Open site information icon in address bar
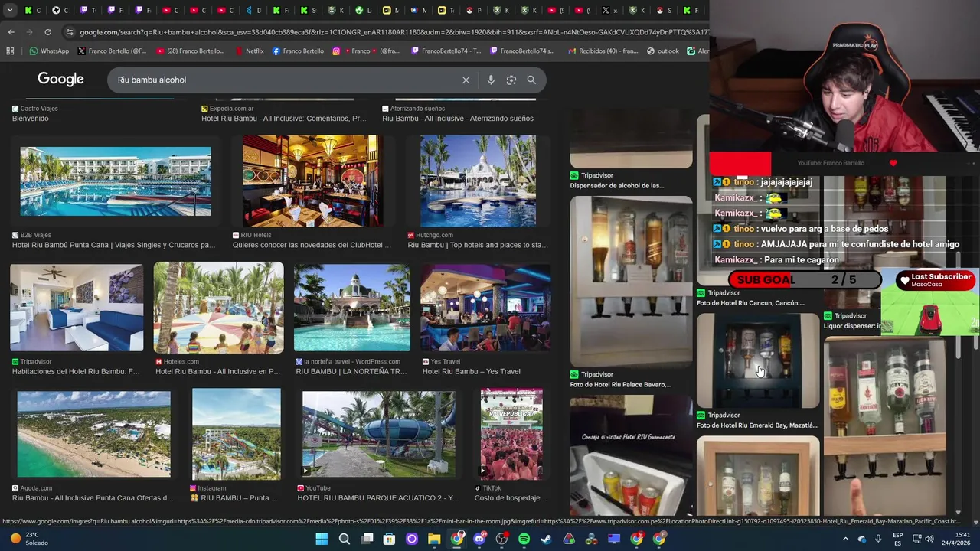The image size is (980, 551). point(70,32)
